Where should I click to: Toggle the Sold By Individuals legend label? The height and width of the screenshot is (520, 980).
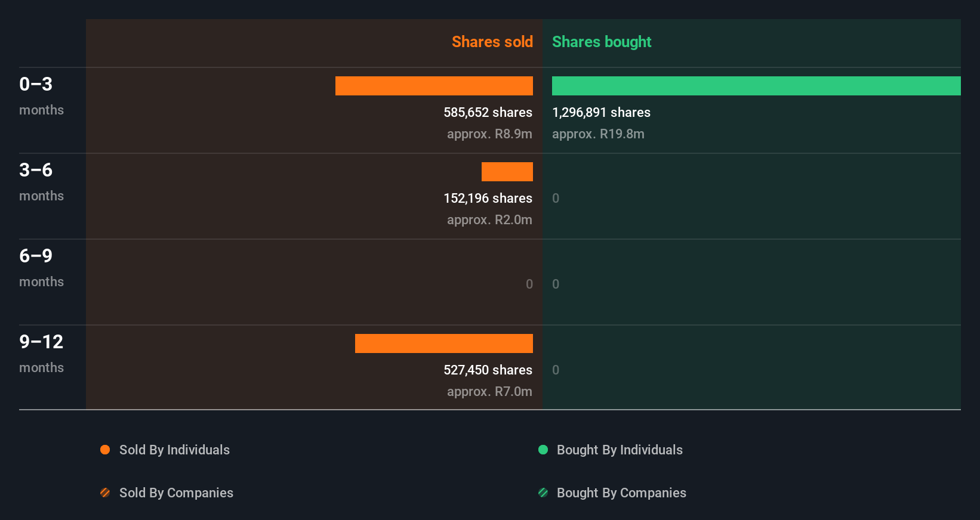point(174,450)
